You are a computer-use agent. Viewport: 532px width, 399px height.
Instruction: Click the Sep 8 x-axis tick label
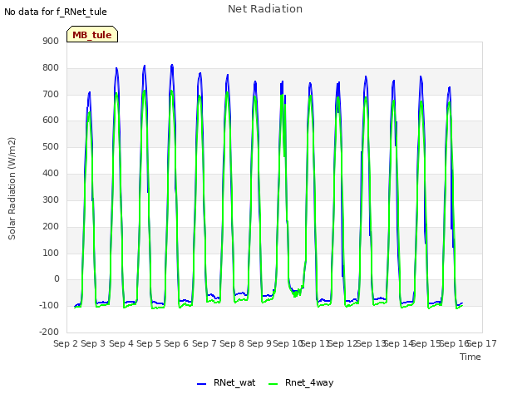click(x=232, y=343)
